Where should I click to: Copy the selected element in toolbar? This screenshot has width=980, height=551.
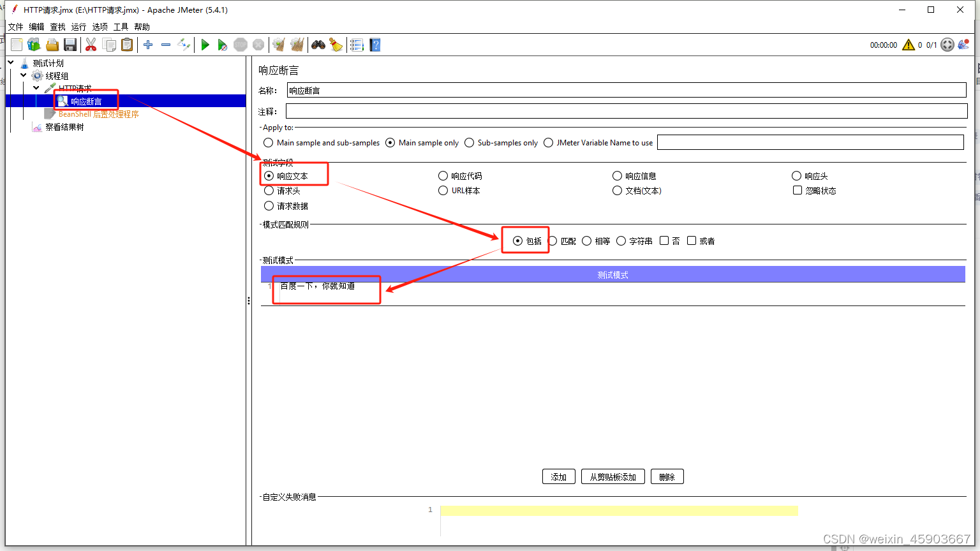pos(109,45)
